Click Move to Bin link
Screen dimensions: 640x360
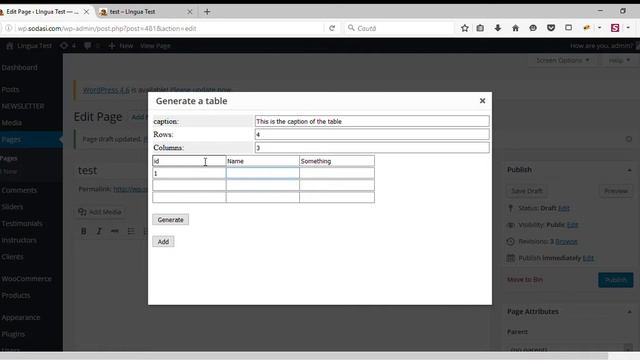(x=525, y=280)
